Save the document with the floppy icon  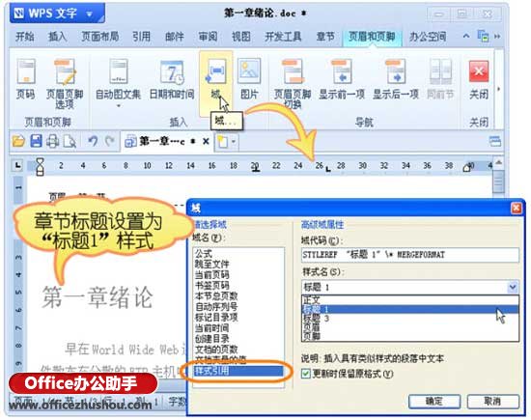coord(36,141)
